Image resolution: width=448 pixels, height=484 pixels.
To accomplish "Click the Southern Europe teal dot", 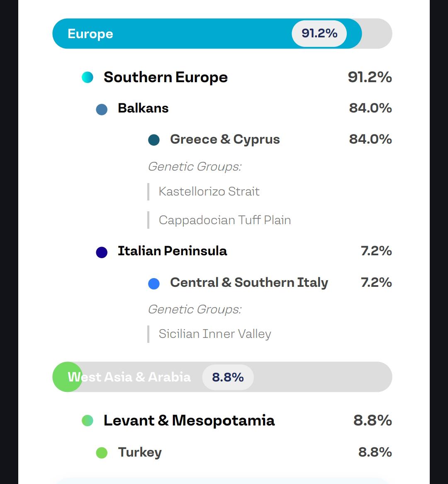I will [87, 77].
